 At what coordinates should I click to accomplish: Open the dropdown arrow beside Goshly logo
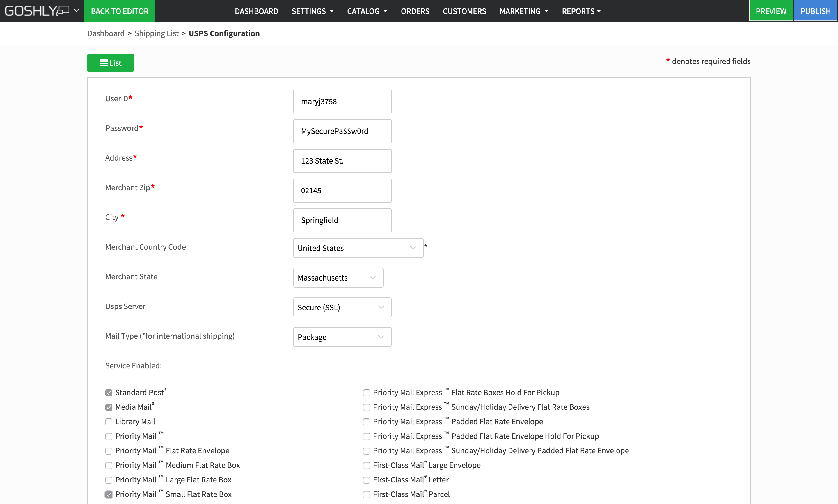pos(77,10)
